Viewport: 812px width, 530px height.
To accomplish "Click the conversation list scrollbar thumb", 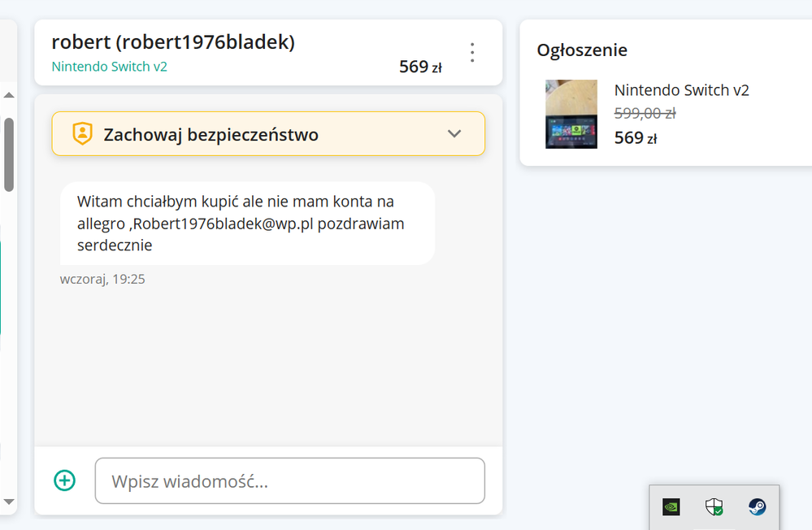I will [9, 155].
